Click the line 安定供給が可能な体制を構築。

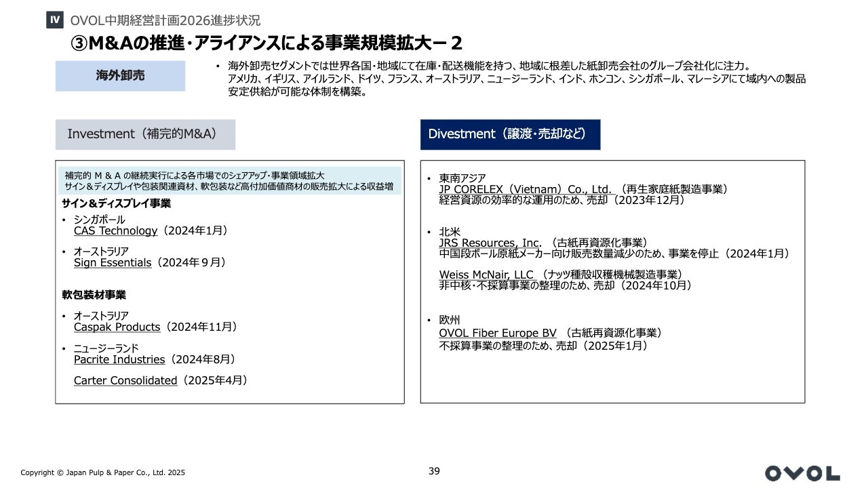tap(297, 92)
